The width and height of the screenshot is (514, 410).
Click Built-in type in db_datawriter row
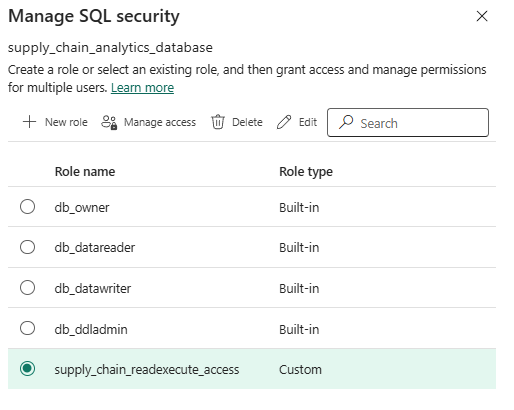click(299, 289)
